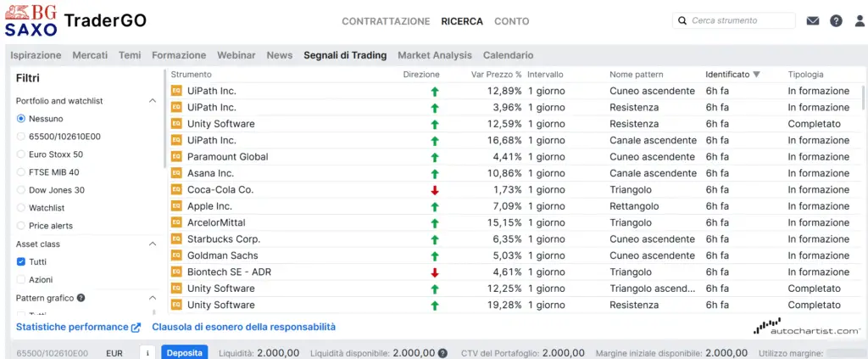Click the Nome pattern column header

coord(636,74)
